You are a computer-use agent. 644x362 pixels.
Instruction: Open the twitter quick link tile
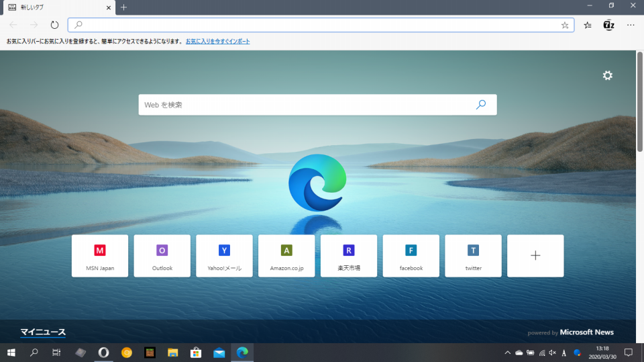(473, 256)
